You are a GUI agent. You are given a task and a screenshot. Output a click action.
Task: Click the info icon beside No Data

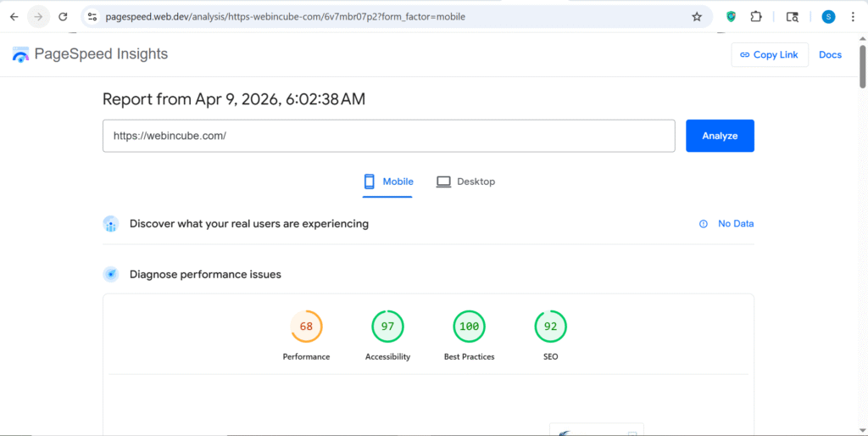(704, 224)
